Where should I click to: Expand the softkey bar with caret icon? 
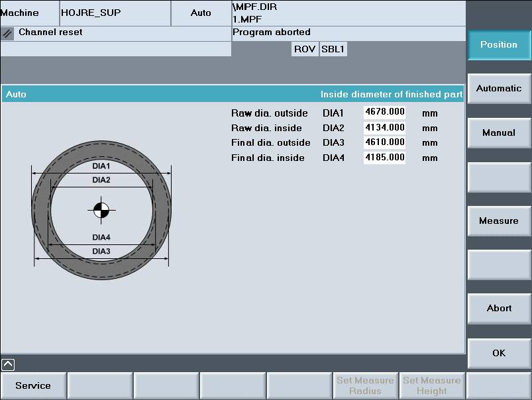[x=7, y=364]
